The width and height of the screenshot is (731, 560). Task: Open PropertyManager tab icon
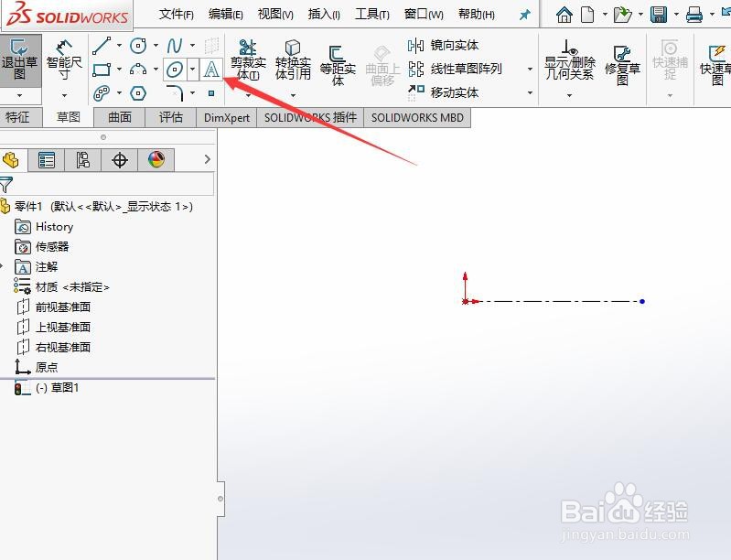pyautogui.click(x=47, y=160)
